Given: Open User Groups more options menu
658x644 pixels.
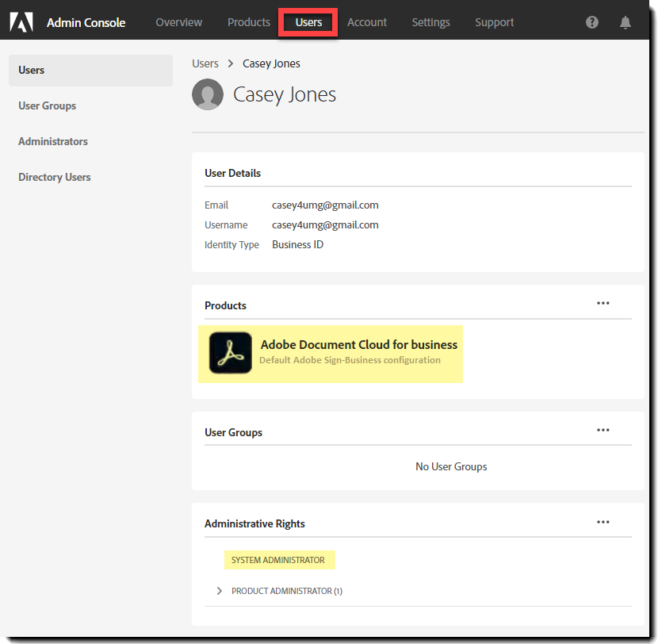Looking at the screenshot, I should coord(603,430).
